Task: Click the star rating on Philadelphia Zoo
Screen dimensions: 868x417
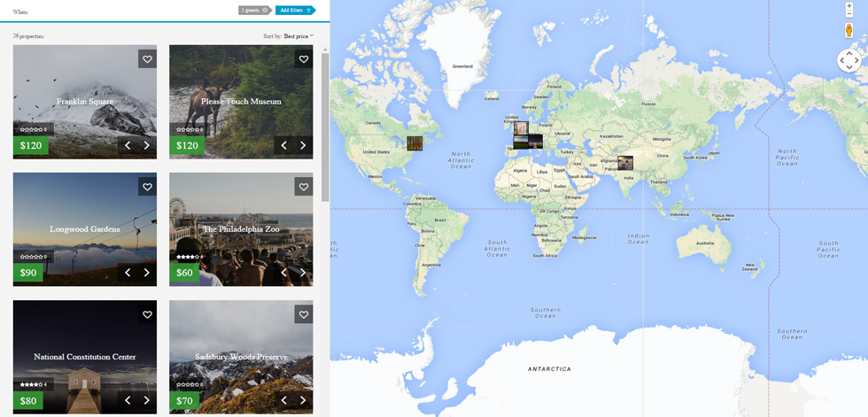Action: (x=190, y=257)
